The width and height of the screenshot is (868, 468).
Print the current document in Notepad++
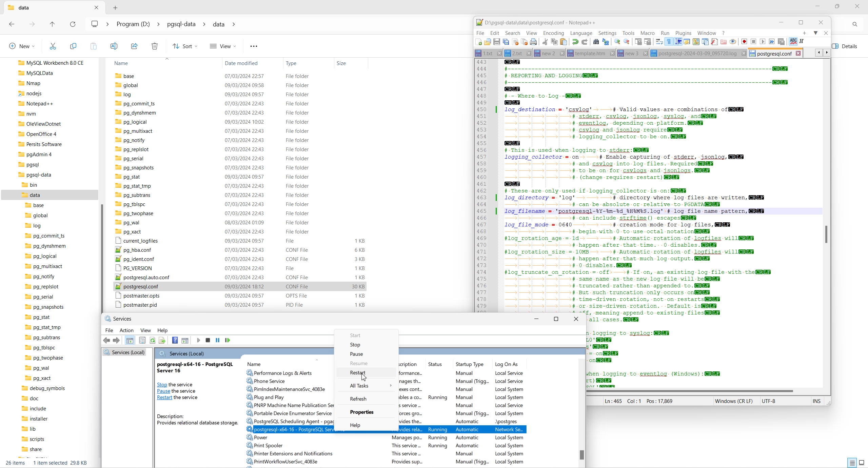click(x=533, y=41)
